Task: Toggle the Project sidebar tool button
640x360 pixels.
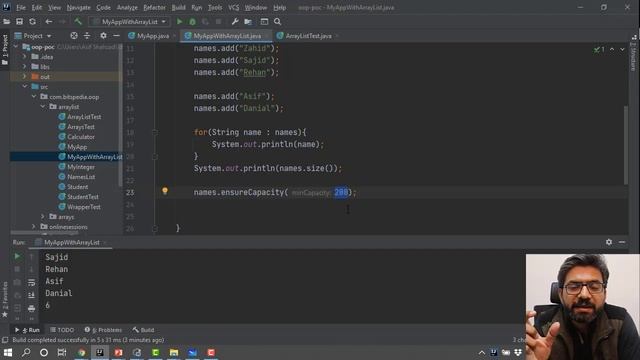Action: 5,49
